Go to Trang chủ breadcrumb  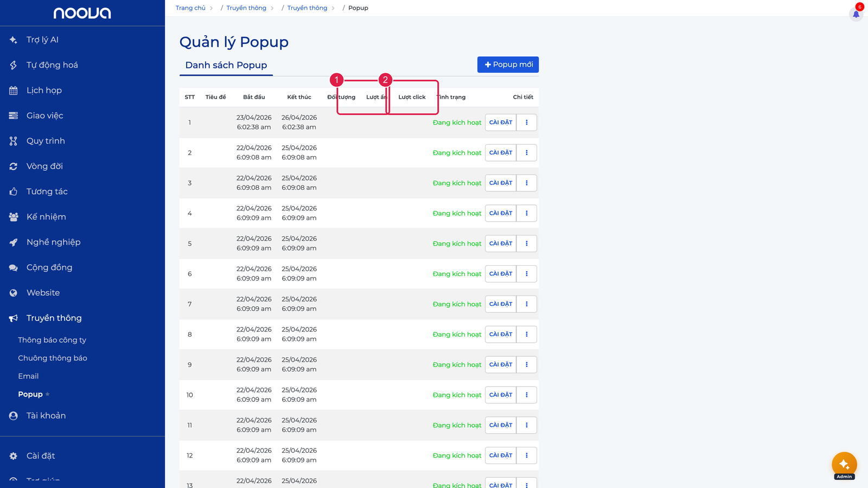point(190,8)
